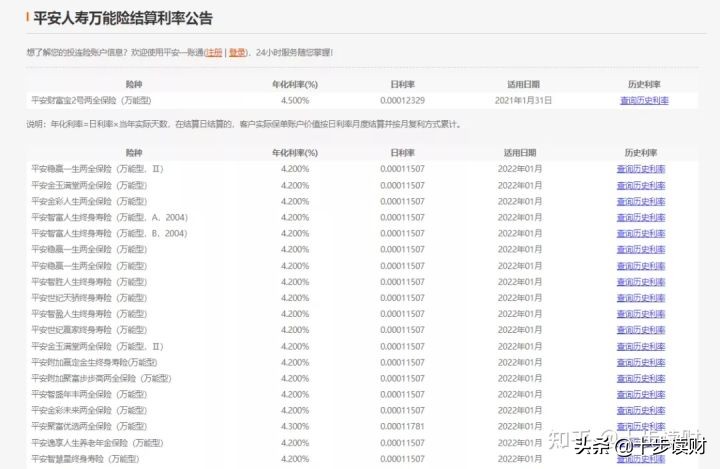Select the 0.00011507 daily rate for 平安世纪天骄
Screen dimensions: 720x469
pyautogui.click(x=402, y=298)
